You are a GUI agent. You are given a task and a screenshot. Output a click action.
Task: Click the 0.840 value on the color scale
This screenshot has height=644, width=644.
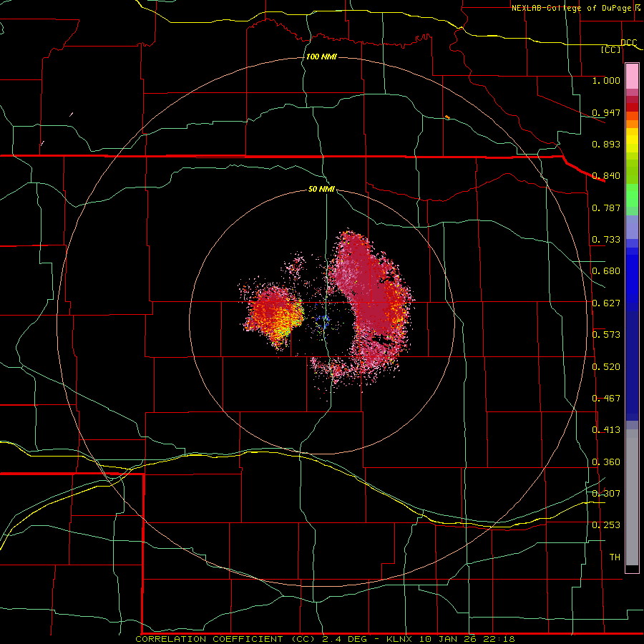(x=606, y=176)
